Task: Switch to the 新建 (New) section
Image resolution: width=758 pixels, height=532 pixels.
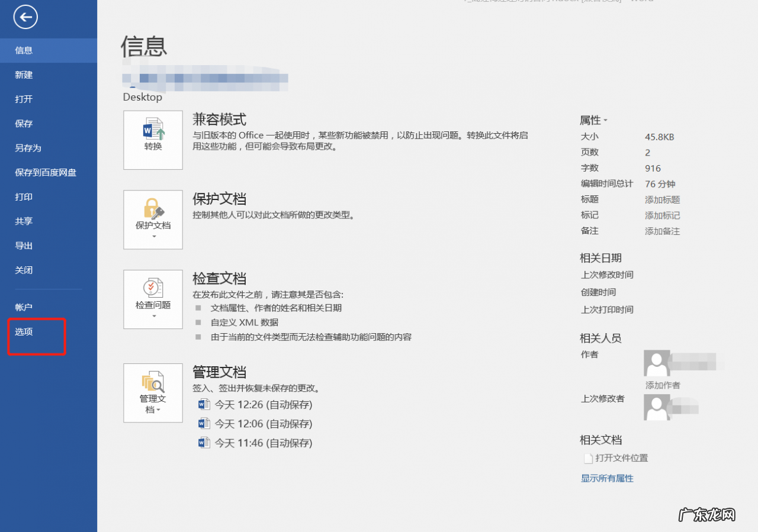Action: (24, 75)
